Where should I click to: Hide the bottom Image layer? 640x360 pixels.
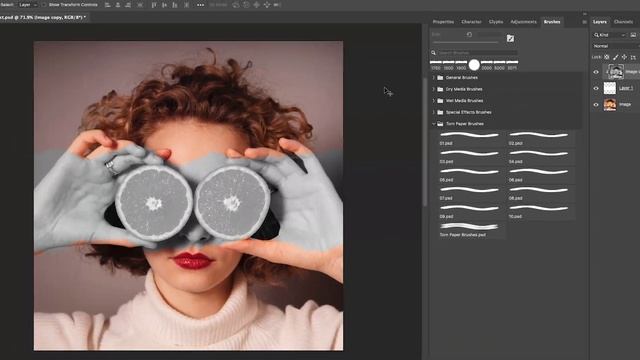click(x=596, y=104)
